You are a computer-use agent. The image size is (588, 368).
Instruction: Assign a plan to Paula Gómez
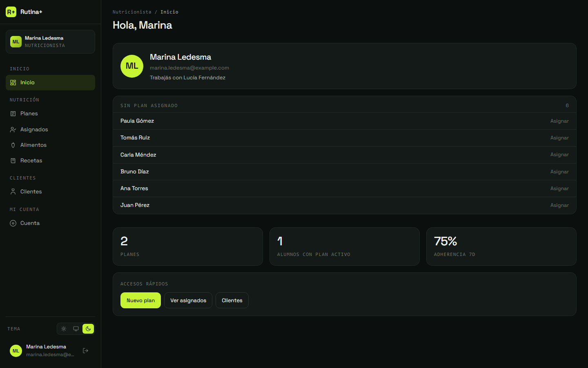pos(559,121)
